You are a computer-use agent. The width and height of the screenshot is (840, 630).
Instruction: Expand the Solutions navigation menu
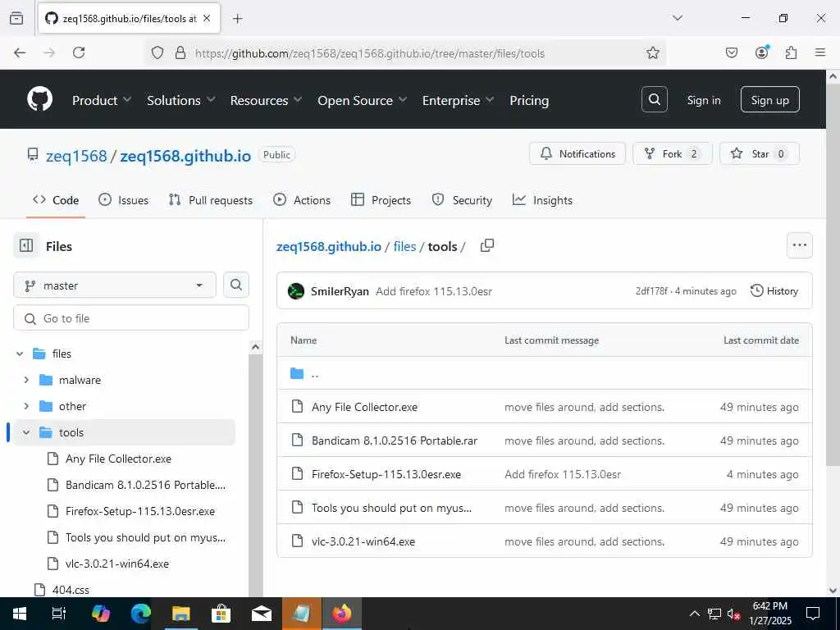tap(181, 100)
